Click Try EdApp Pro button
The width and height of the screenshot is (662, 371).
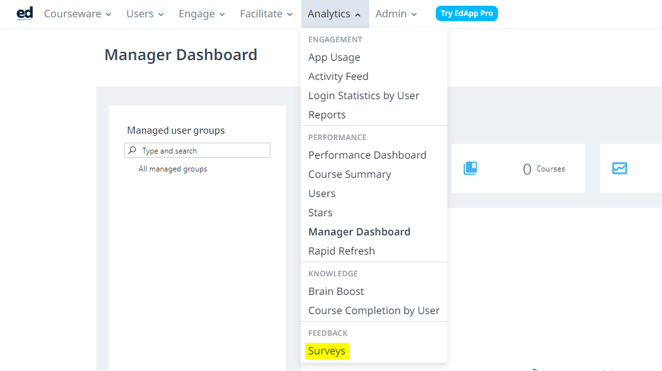click(467, 14)
